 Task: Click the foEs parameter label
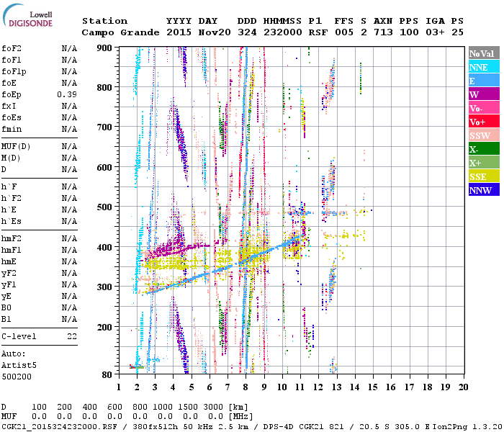pos(12,117)
